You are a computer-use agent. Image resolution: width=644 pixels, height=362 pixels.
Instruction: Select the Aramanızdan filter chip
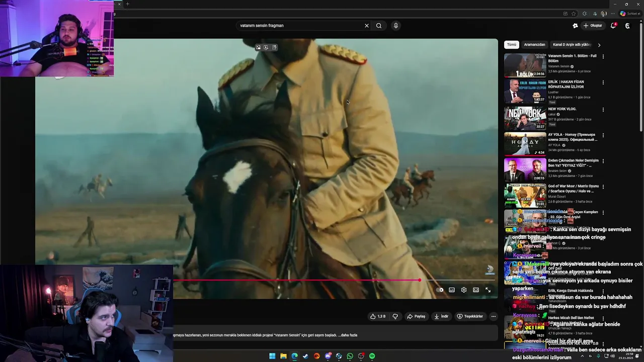[x=534, y=45]
